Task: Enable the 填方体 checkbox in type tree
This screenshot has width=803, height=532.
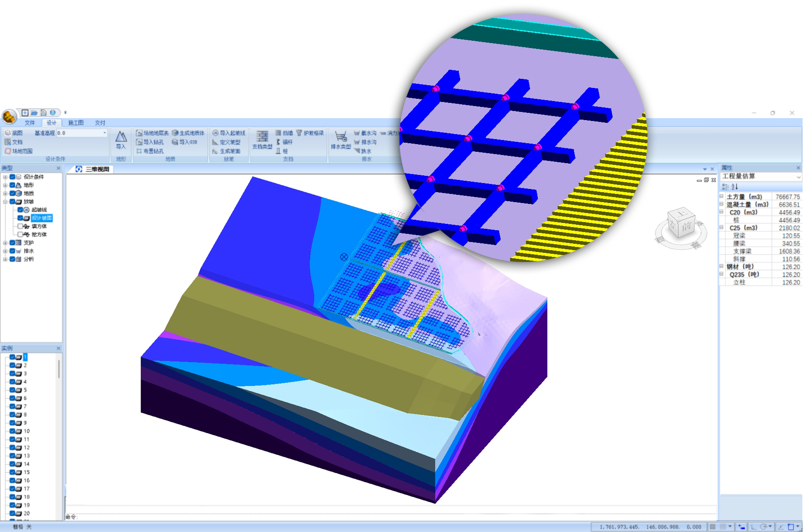Action: (20, 226)
